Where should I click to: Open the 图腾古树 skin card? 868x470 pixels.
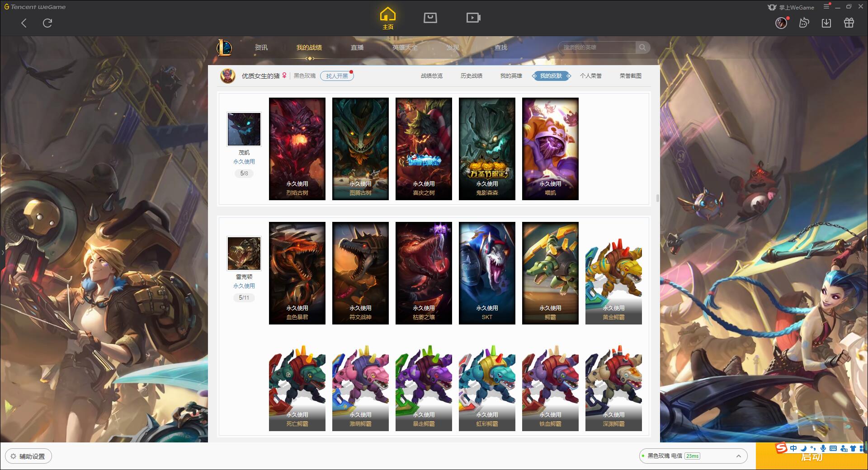tap(360, 149)
